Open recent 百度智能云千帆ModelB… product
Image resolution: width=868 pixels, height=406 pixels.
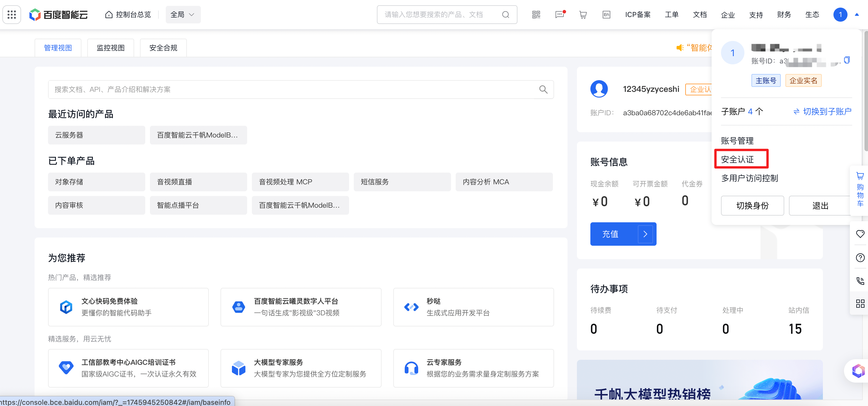(198, 135)
